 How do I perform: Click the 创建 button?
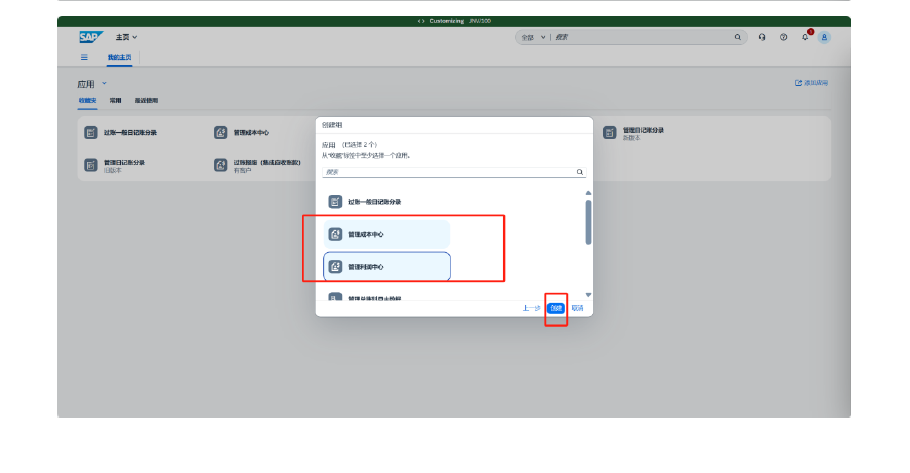click(x=556, y=308)
